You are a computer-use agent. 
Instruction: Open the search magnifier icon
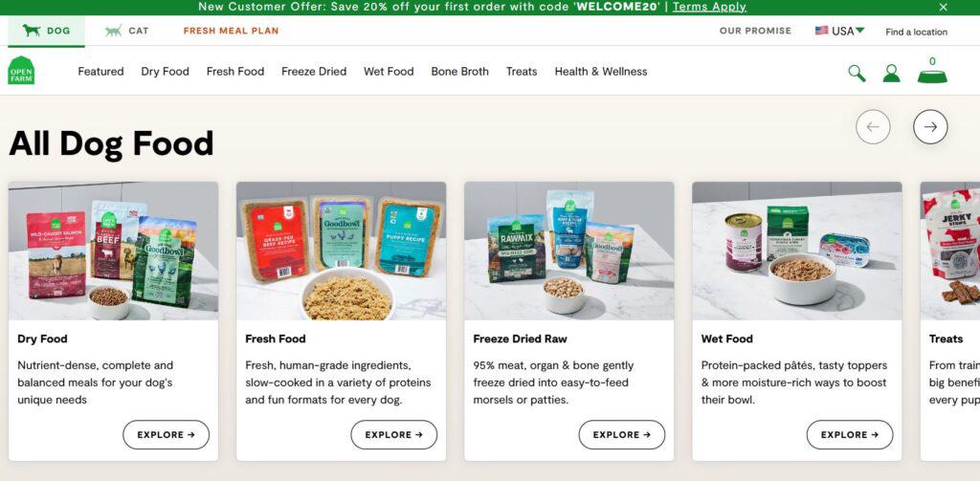[857, 73]
